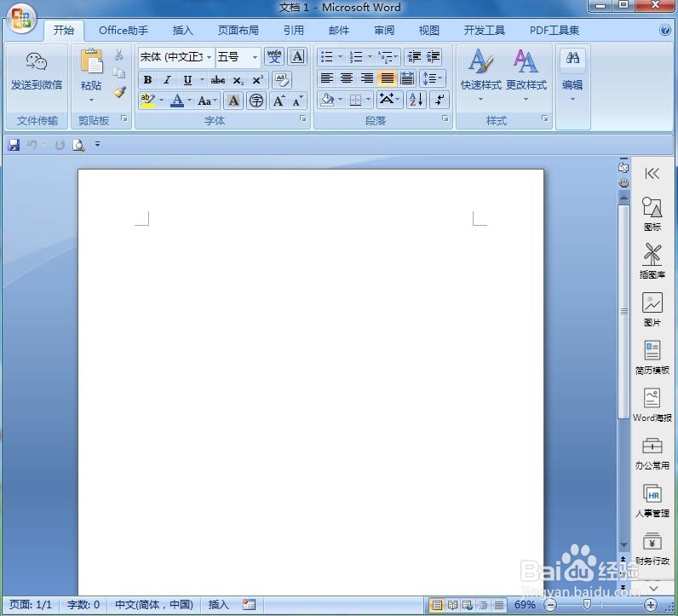Expand the 快速样式 quick styles gallery
Screen dimensions: 678x616
(481, 99)
